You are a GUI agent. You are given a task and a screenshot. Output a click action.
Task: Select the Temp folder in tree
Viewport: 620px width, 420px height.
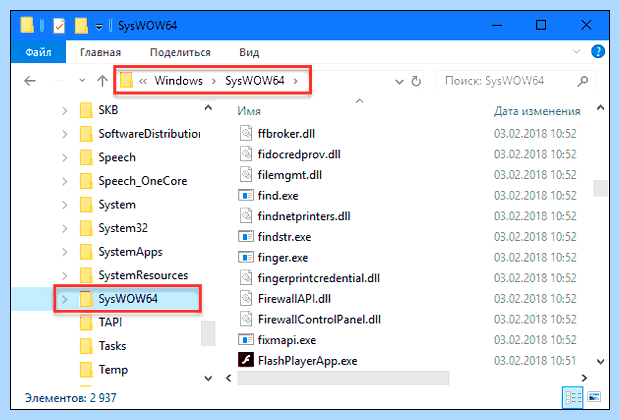(x=113, y=369)
